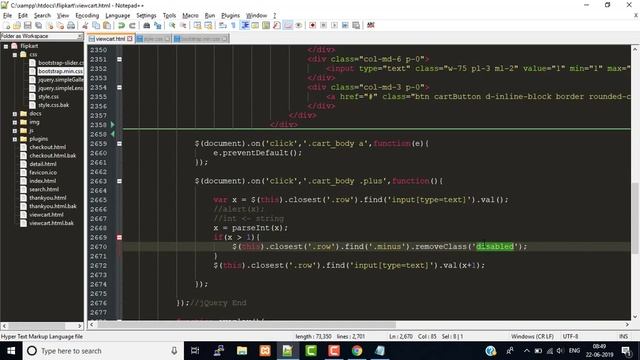Screen dimensions: 640x360
Task: Open the Plugins menu
Action: [230, 16]
